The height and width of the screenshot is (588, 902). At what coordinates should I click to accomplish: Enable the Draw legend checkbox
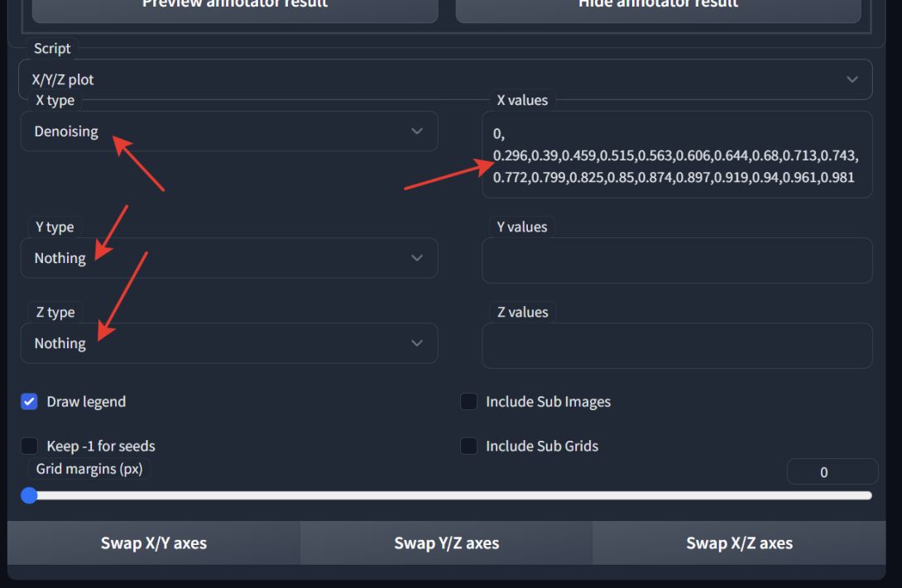click(x=29, y=401)
